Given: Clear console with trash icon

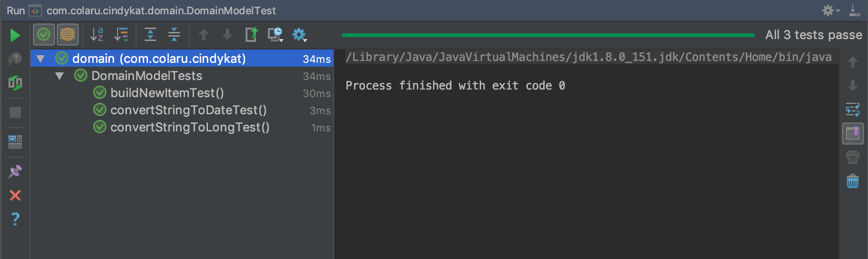Looking at the screenshot, I should 853,181.
